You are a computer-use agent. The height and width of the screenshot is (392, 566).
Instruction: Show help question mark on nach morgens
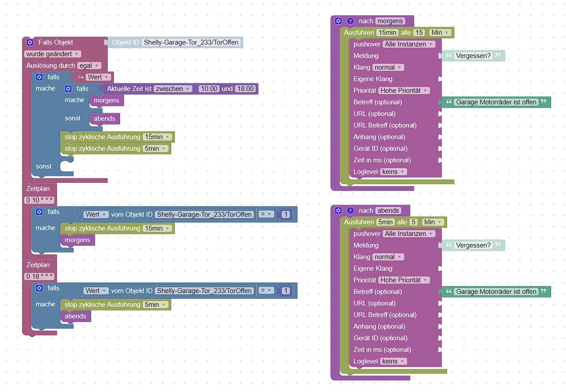[x=350, y=21]
